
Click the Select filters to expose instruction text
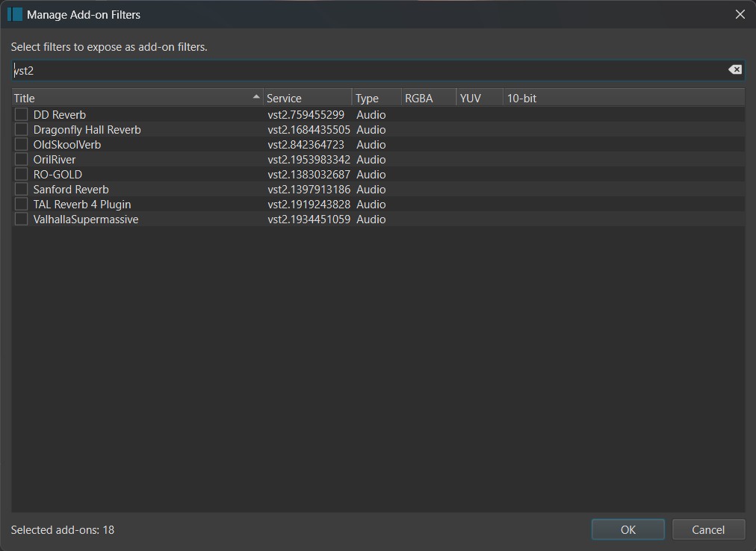pyautogui.click(x=109, y=47)
